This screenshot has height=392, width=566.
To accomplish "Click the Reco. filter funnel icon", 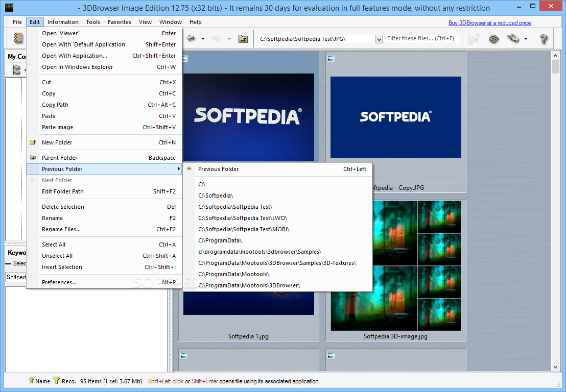I will click(56, 380).
